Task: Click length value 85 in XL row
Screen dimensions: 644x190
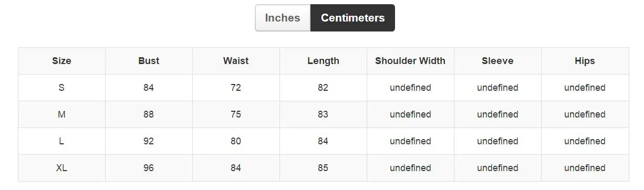Action: [x=323, y=168]
